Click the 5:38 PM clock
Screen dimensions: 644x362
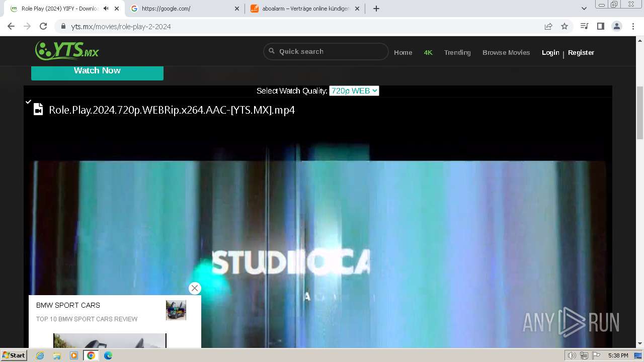coord(618,355)
